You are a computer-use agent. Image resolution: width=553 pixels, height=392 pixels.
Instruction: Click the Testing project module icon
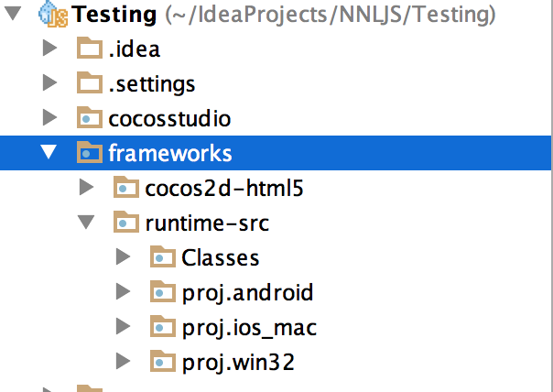pos(55,14)
